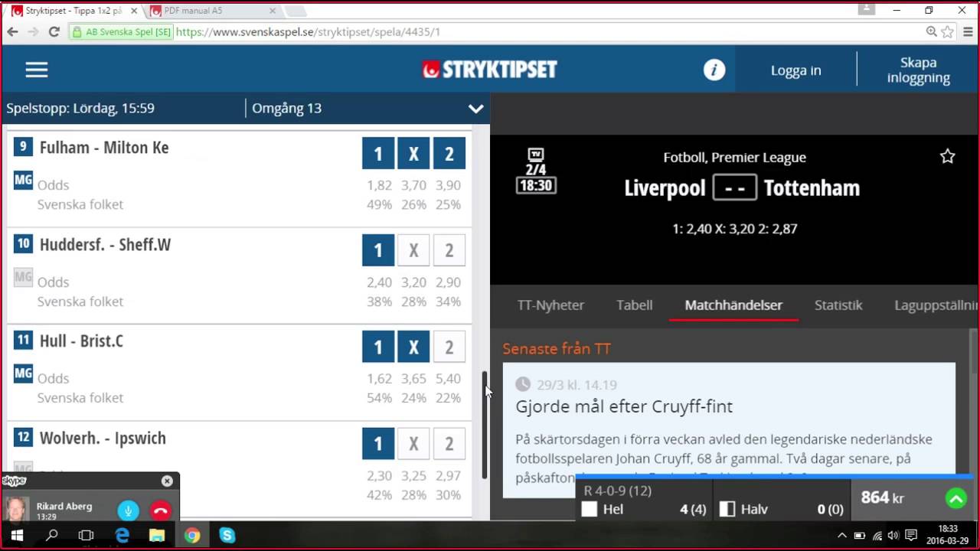Open the Chrome menu

click(967, 31)
